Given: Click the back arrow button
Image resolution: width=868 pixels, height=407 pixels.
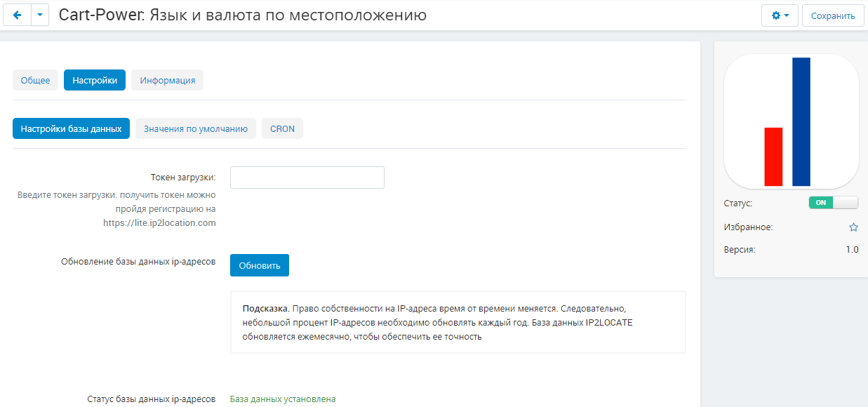Looking at the screenshot, I should [17, 15].
